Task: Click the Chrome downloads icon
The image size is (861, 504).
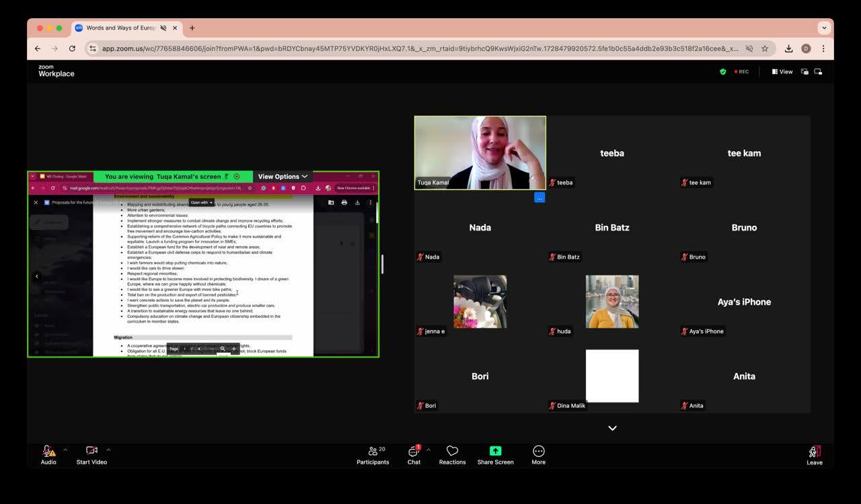Action: point(788,48)
